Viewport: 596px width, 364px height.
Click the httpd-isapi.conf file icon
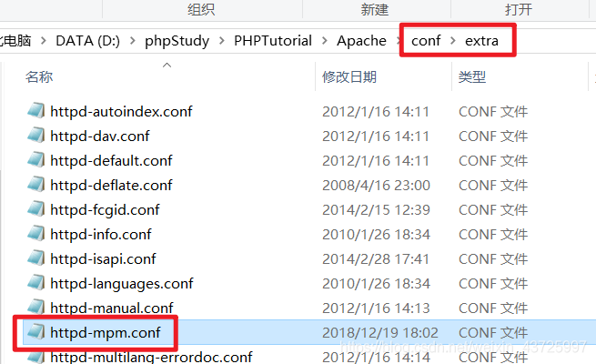36,258
